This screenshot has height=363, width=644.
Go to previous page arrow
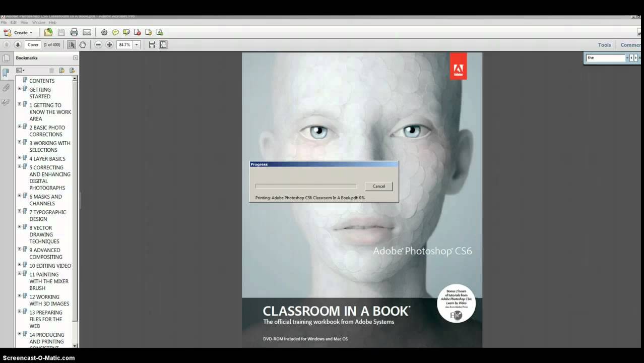coord(7,45)
